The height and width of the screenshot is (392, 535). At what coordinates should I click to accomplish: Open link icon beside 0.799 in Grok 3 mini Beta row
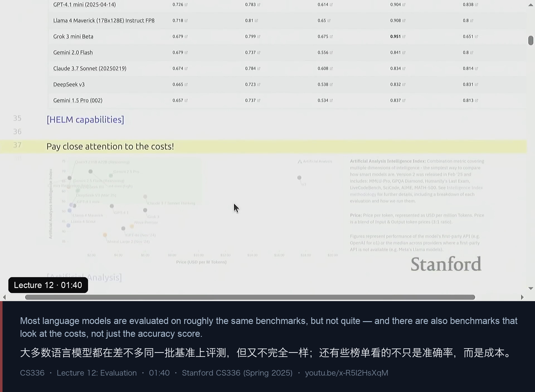pyautogui.click(x=259, y=37)
